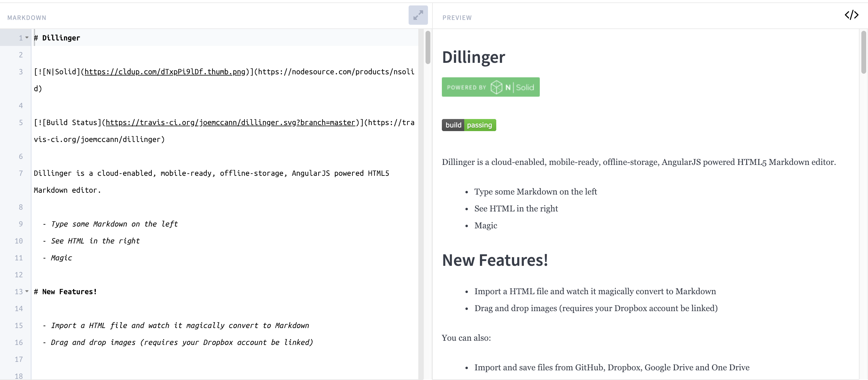Click the New Features! preview heading

pos(495,260)
